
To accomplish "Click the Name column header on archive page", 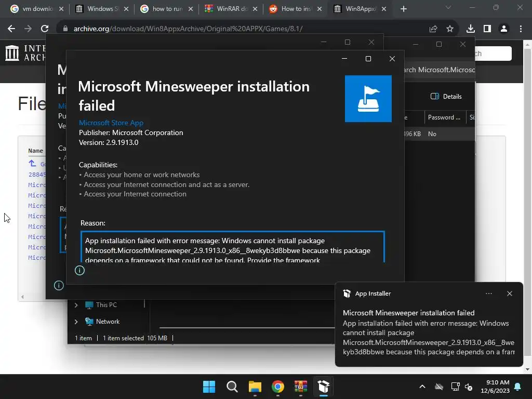I will [x=36, y=151].
